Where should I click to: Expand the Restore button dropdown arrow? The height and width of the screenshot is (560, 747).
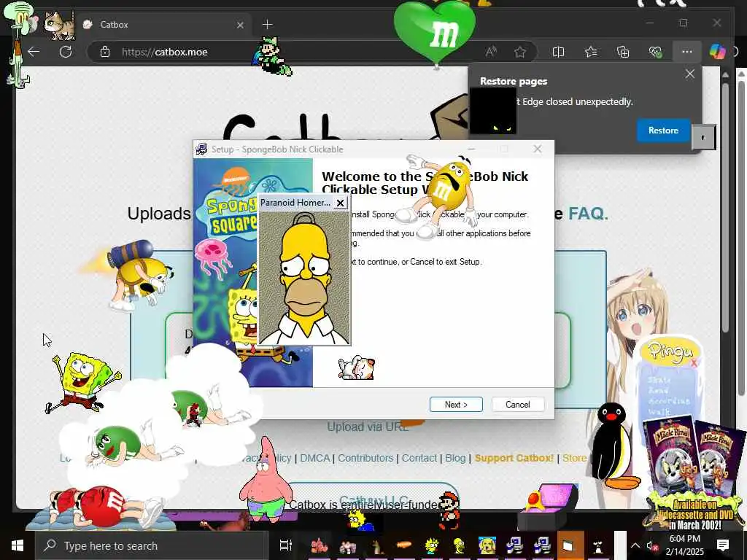pyautogui.click(x=703, y=137)
